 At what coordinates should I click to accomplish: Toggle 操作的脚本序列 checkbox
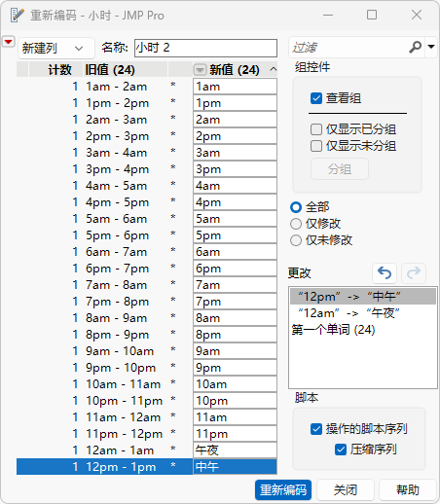(316, 429)
